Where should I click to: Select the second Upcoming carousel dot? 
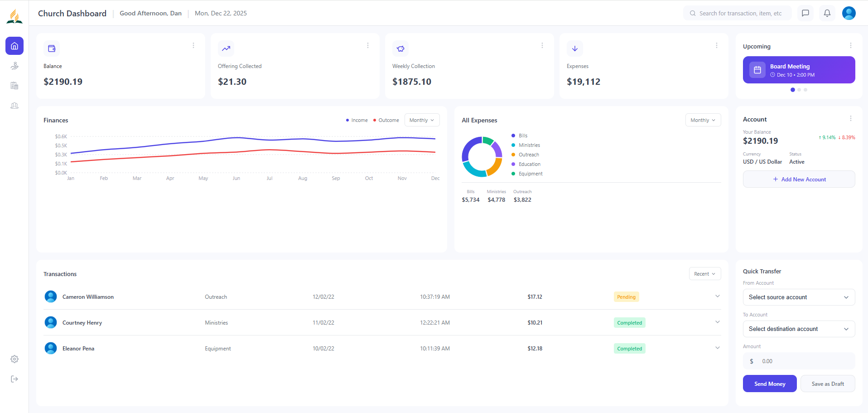(x=799, y=90)
